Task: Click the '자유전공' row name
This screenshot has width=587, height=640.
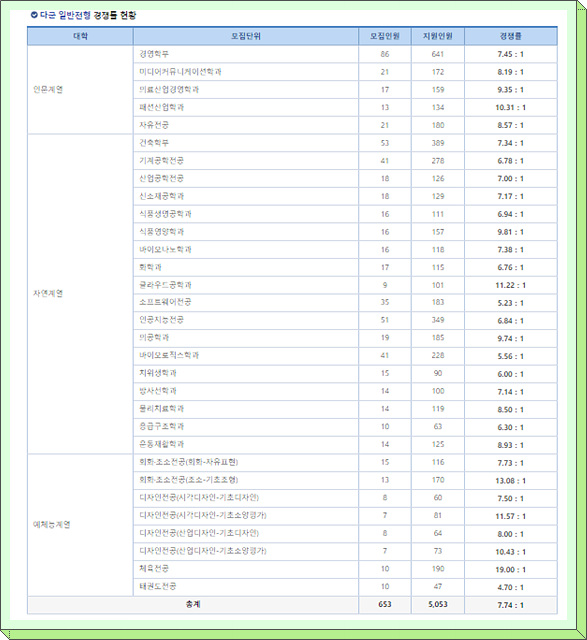Action: (154, 125)
